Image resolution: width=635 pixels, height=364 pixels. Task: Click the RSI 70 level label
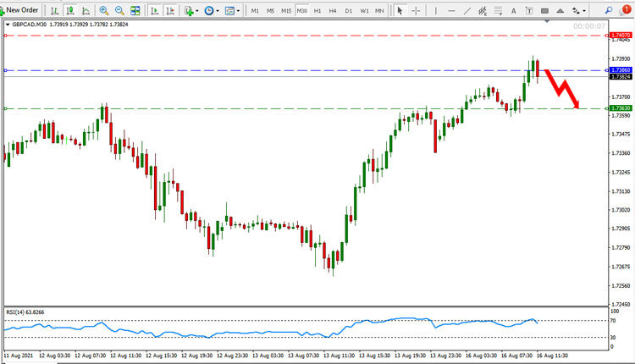[x=613, y=321]
